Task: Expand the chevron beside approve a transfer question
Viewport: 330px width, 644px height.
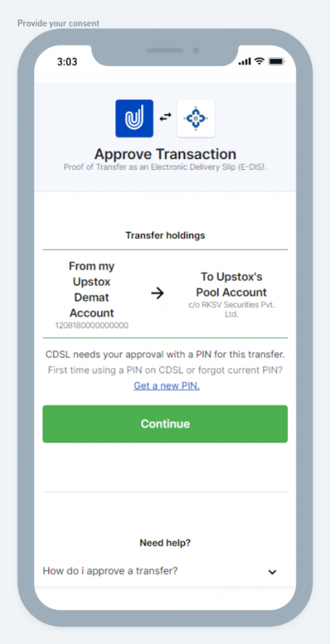Action: point(272,572)
